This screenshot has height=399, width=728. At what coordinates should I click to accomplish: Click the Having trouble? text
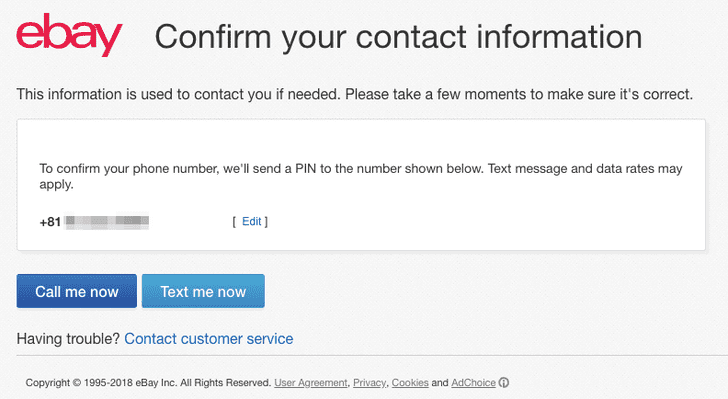pyautogui.click(x=68, y=339)
